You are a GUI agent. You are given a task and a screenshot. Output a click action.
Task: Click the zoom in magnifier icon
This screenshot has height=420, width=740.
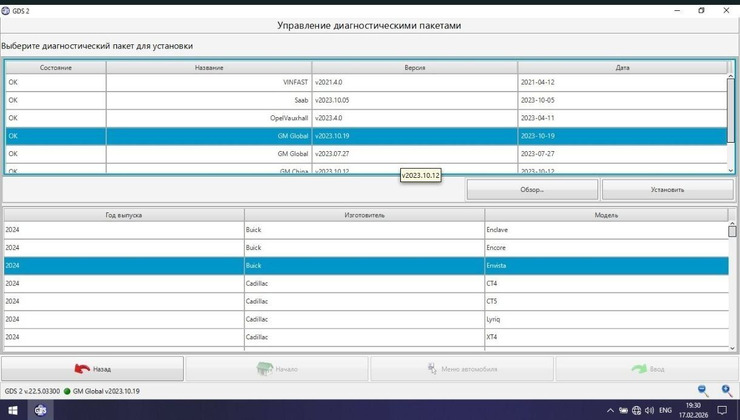[x=727, y=391]
